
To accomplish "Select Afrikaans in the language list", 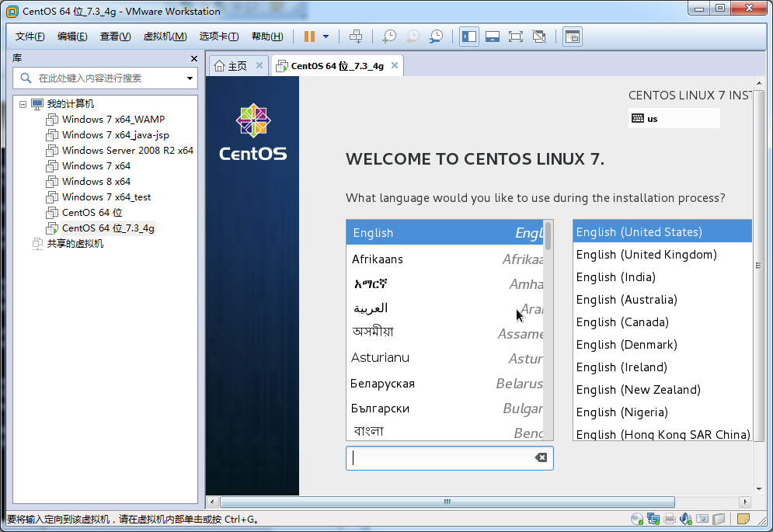I will tap(444, 259).
